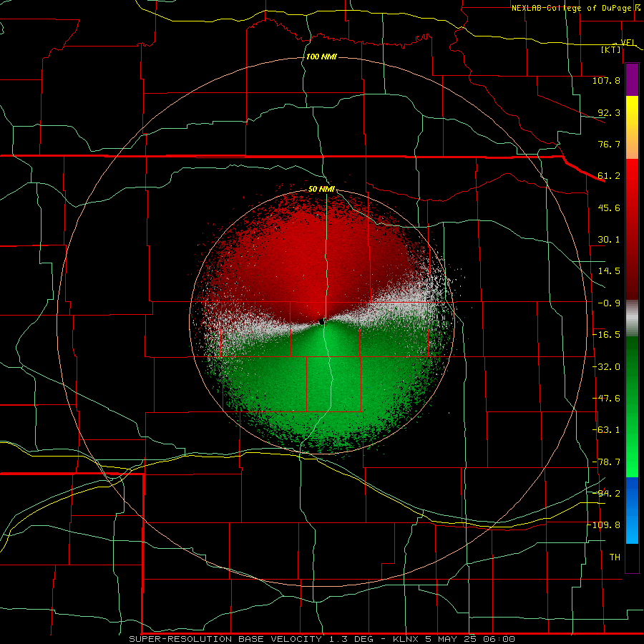Click the 45.6 velocity scale value
This screenshot has width=644, height=644.
(x=609, y=208)
